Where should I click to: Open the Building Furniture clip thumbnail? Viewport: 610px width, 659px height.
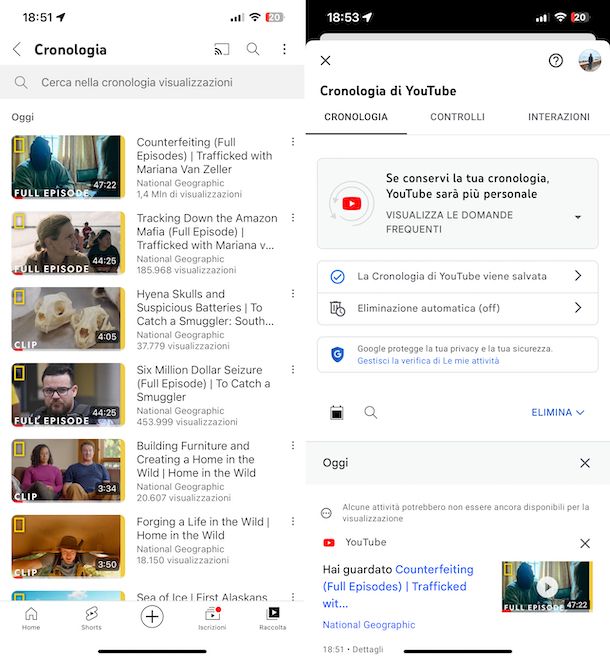pos(68,470)
